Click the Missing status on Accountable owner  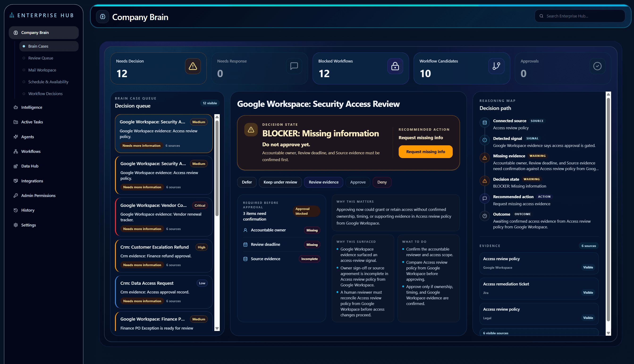click(312, 230)
